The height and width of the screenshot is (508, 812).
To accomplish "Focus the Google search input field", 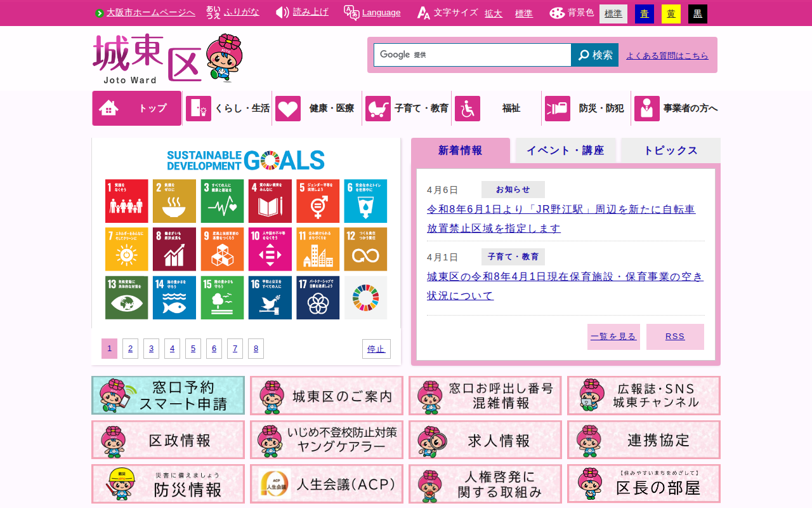I will [x=473, y=55].
